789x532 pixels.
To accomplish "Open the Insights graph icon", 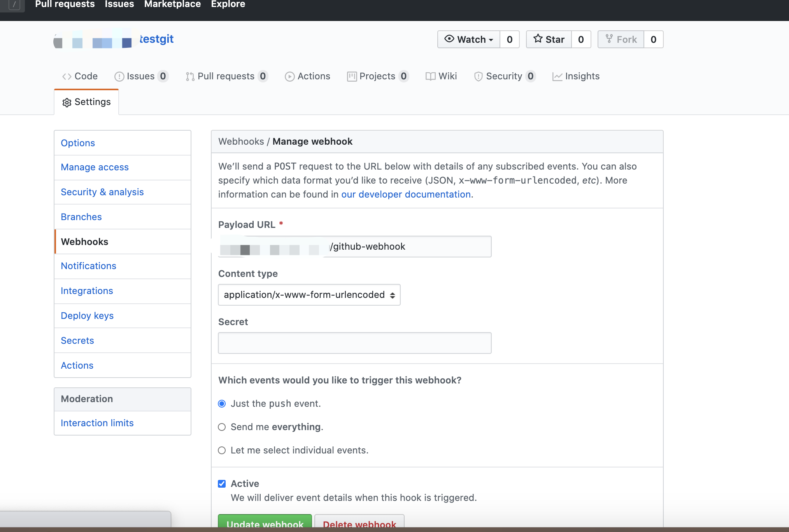I will [557, 77].
